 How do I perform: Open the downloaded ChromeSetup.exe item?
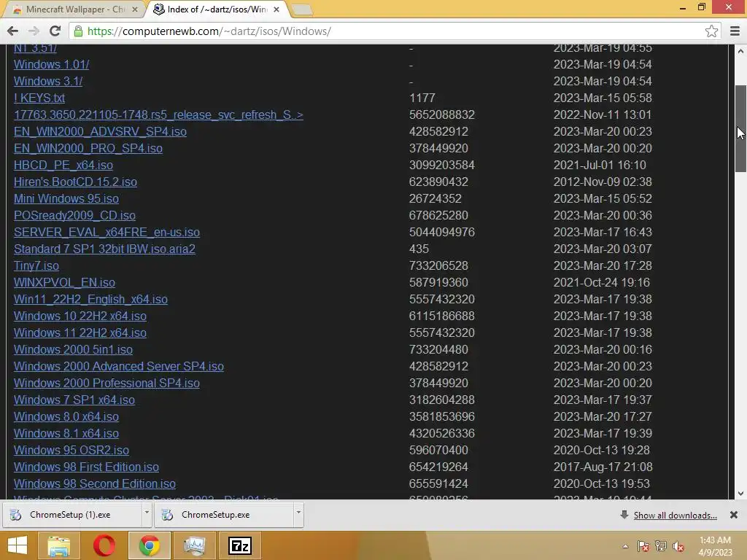[x=223, y=515]
